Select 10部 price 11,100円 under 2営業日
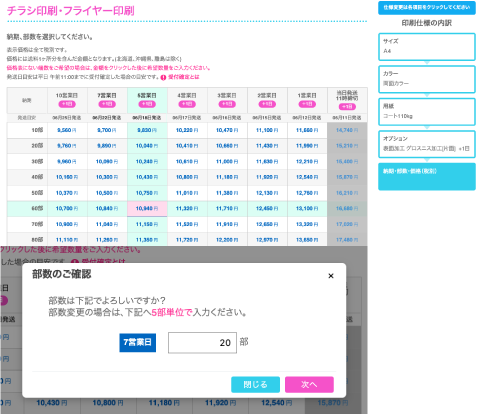 tap(267, 130)
